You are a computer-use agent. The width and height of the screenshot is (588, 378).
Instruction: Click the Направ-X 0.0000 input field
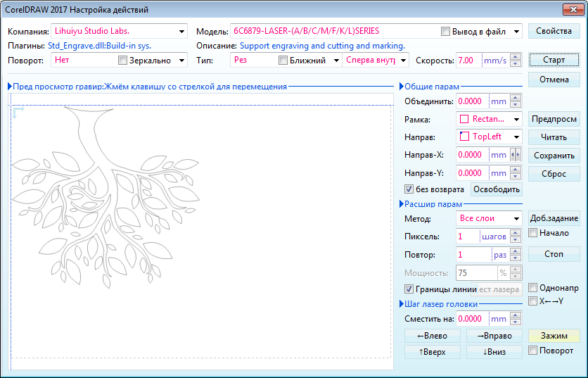click(473, 155)
